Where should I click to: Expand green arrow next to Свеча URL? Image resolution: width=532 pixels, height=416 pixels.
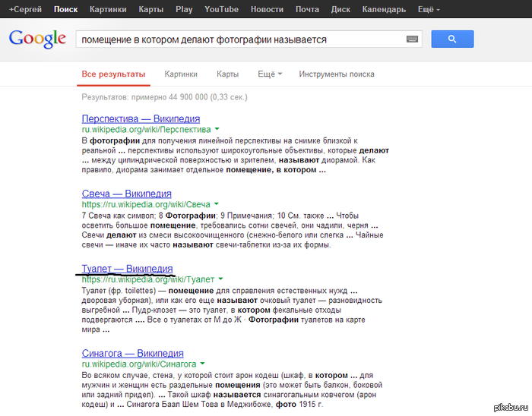tap(217, 204)
